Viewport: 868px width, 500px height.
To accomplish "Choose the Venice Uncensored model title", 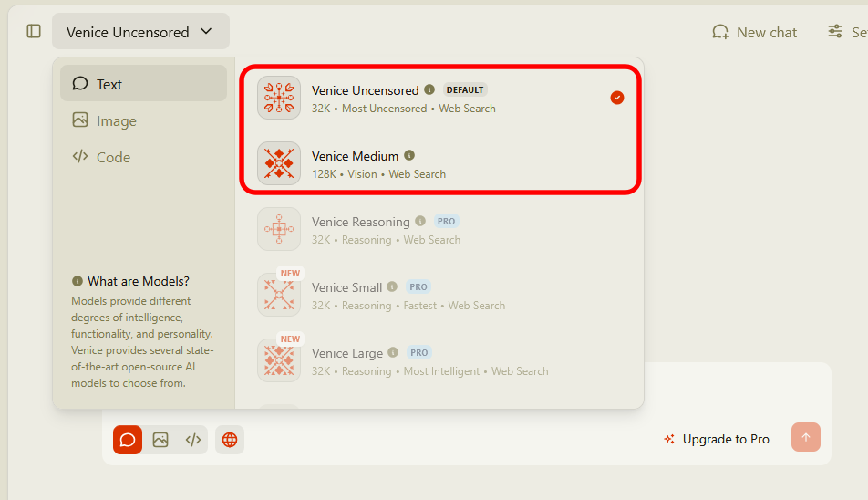I will tap(366, 90).
